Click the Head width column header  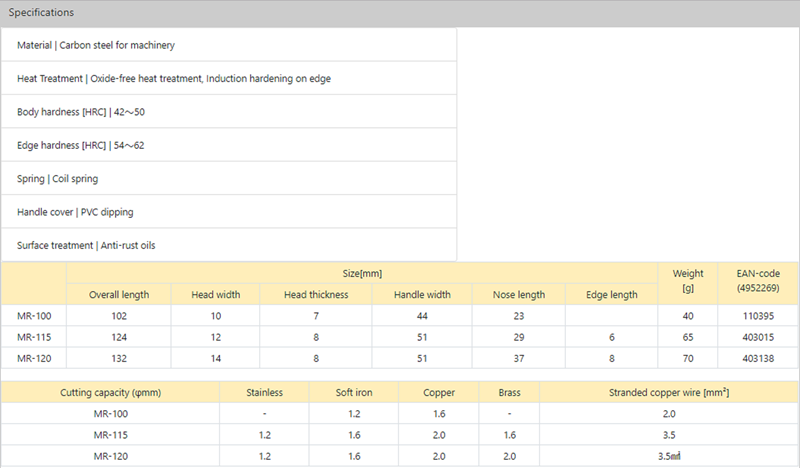point(213,294)
